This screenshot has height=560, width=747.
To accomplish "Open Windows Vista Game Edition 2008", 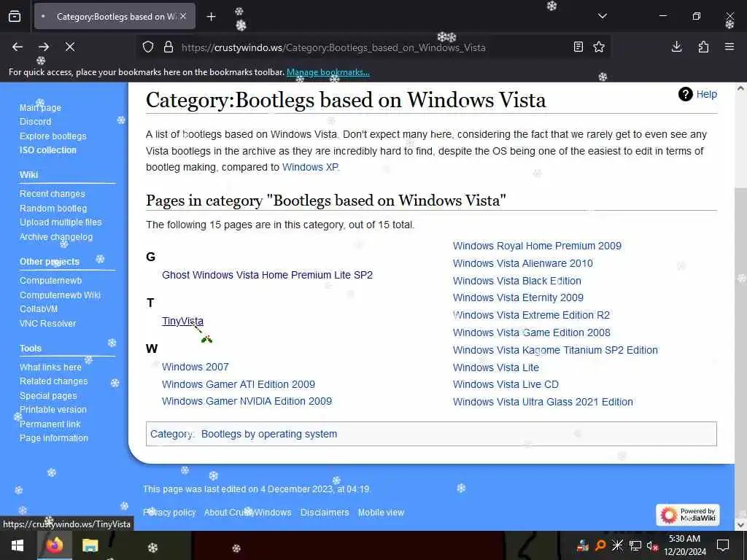I will (x=532, y=332).
